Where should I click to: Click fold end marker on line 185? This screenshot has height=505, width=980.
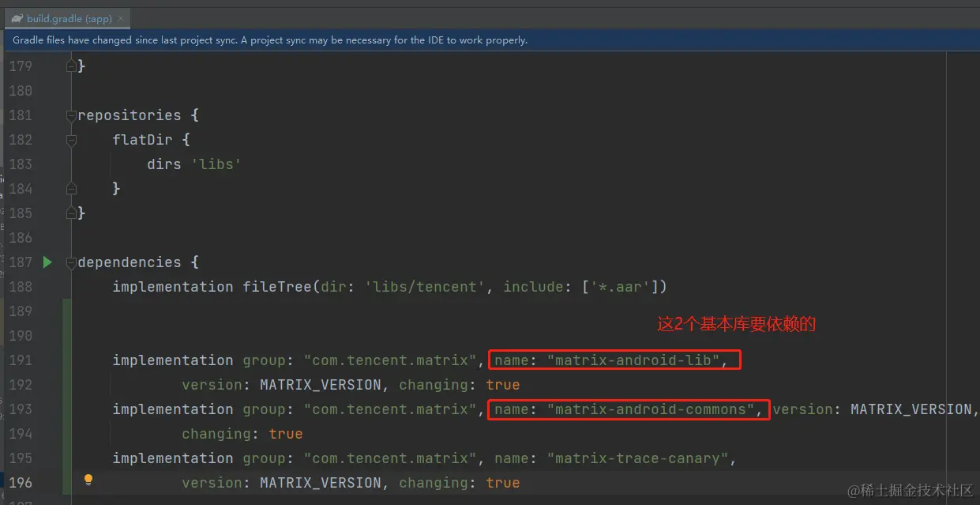(x=71, y=213)
